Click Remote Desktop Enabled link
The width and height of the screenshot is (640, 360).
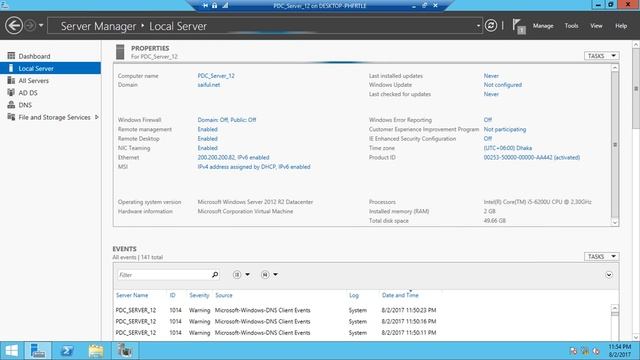(x=207, y=139)
